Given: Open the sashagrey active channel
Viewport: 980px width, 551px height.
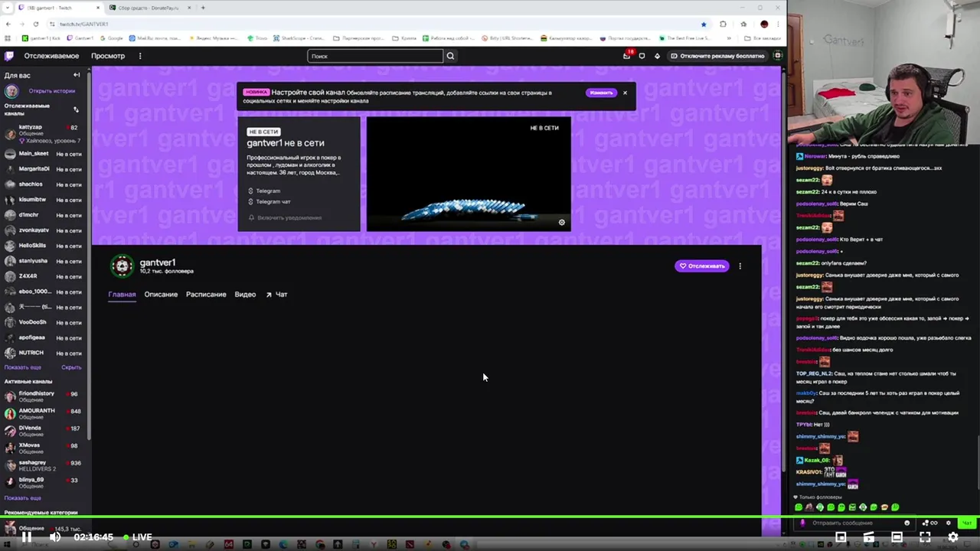Looking at the screenshot, I should click(x=44, y=465).
